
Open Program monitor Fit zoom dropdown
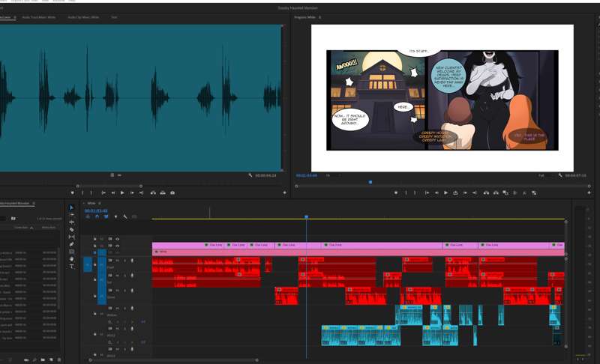point(331,175)
